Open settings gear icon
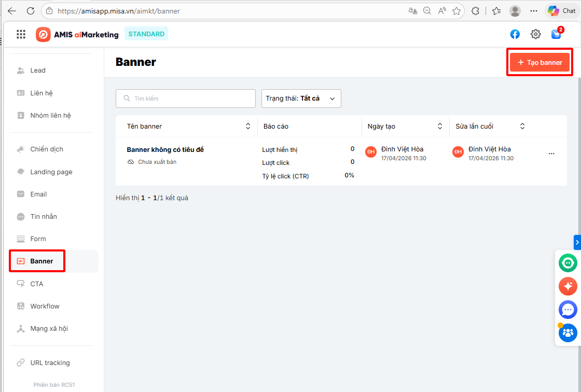 (x=535, y=34)
